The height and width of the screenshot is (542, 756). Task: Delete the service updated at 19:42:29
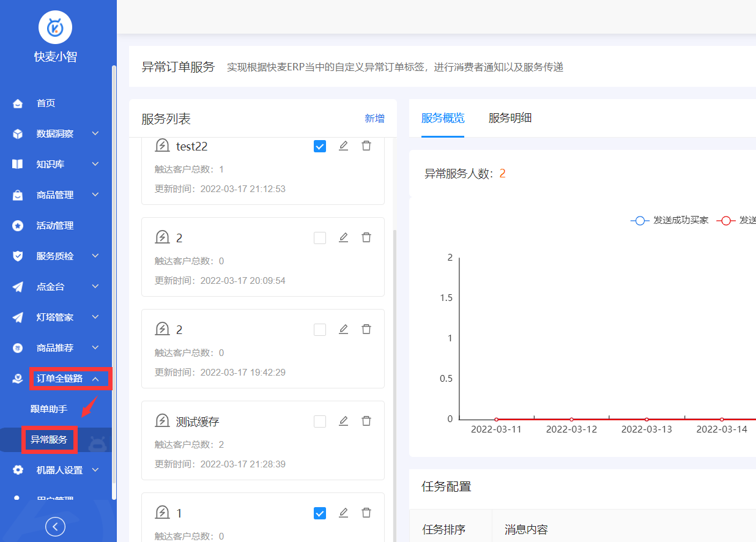[366, 329]
